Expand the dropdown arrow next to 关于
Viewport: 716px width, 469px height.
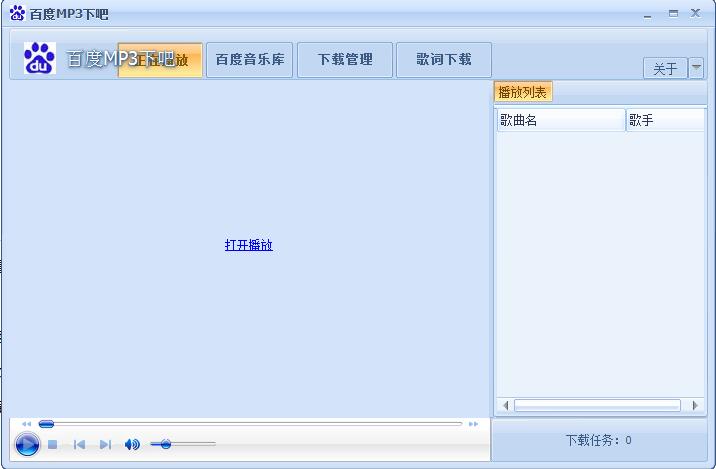point(696,69)
